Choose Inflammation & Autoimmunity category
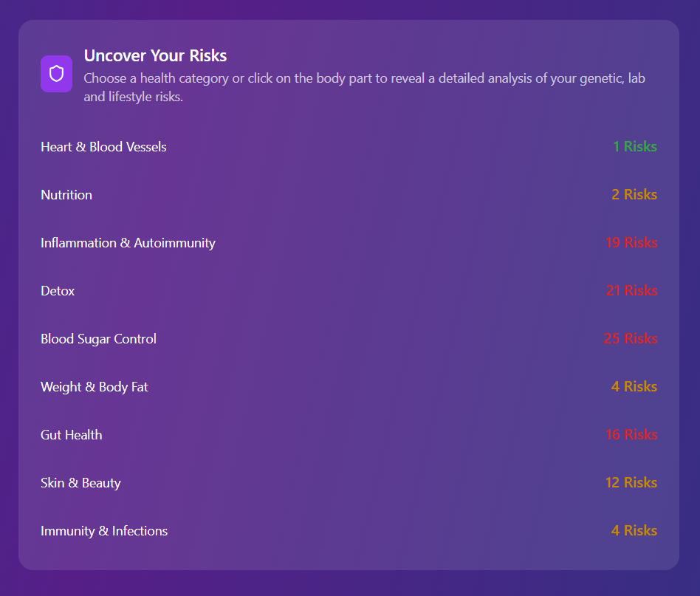Image resolution: width=700 pixels, height=596 pixels. (x=128, y=243)
